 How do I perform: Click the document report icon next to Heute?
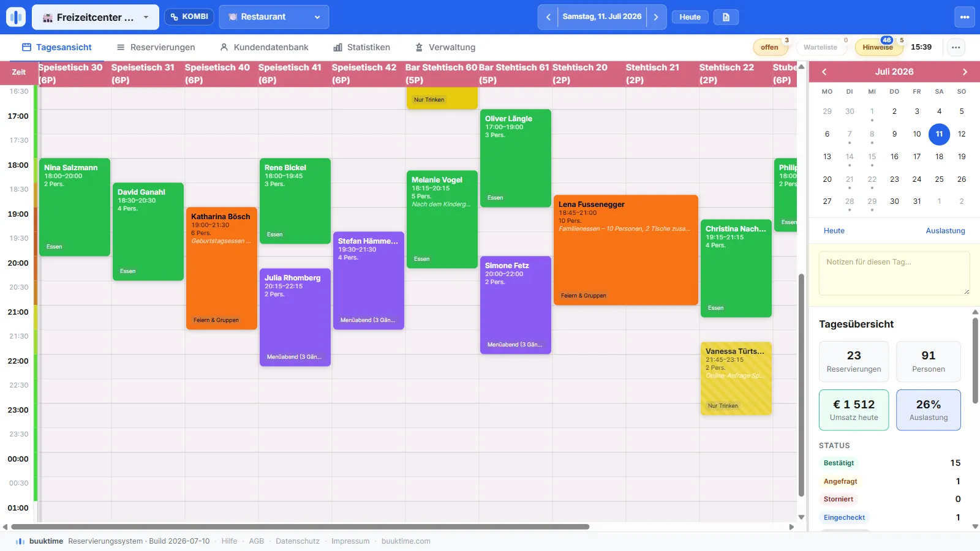726,17
